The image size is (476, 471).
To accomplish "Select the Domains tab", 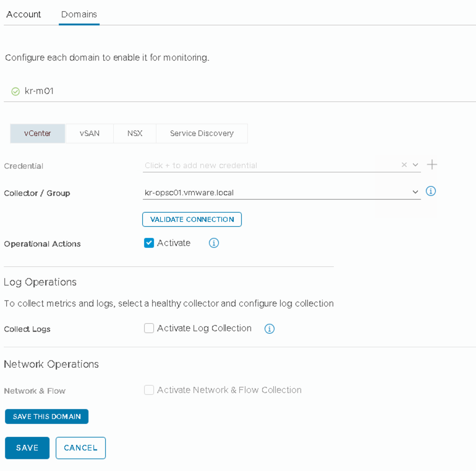I will (79, 14).
